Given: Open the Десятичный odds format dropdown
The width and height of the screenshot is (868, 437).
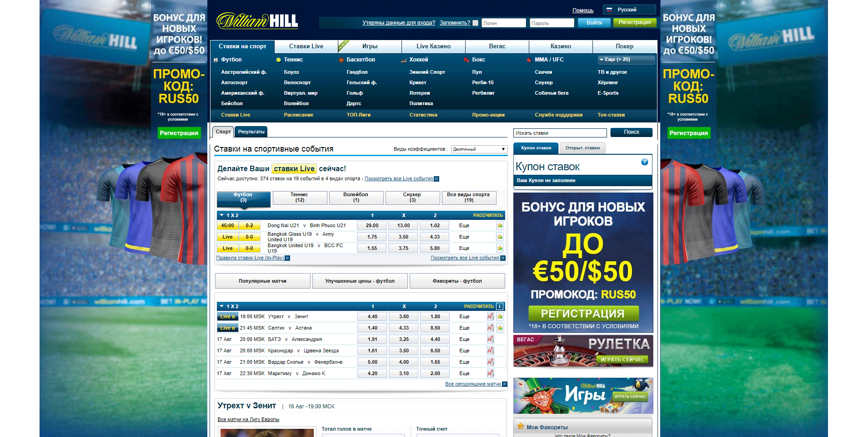Looking at the screenshot, I should point(479,149).
